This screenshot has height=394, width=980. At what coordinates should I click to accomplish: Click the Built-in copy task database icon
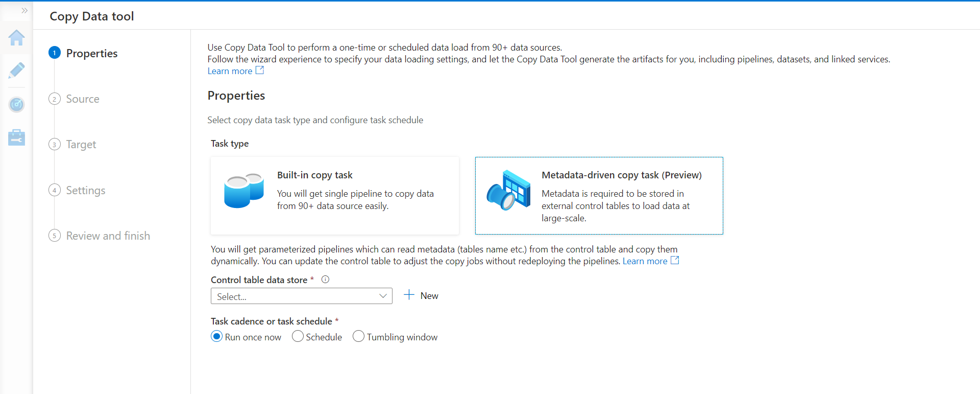pyautogui.click(x=244, y=191)
